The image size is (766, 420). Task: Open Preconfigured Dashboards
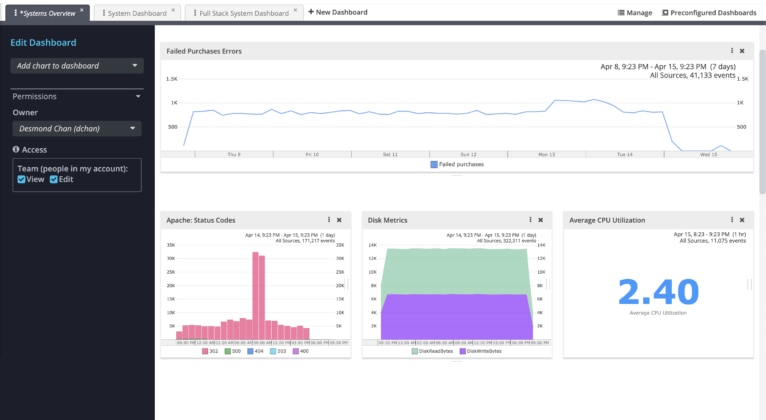[x=708, y=13]
